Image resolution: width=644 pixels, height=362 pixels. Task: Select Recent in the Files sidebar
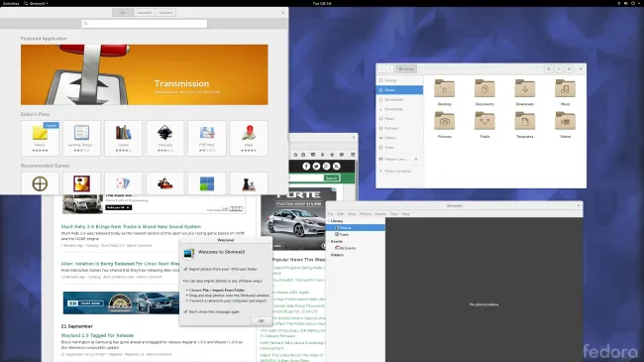coord(399,80)
